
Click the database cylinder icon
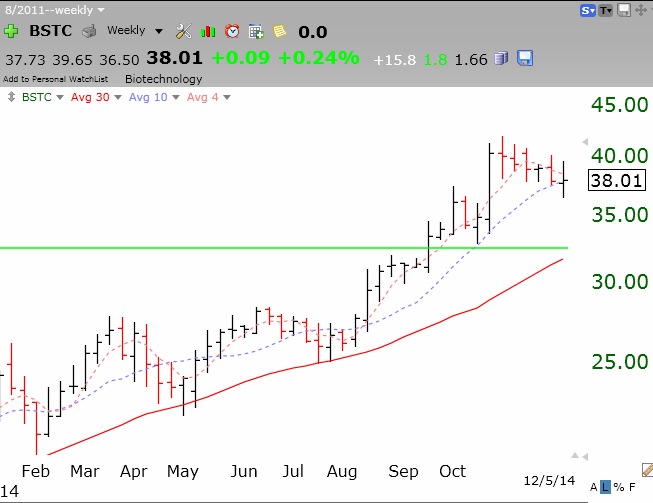click(501, 58)
